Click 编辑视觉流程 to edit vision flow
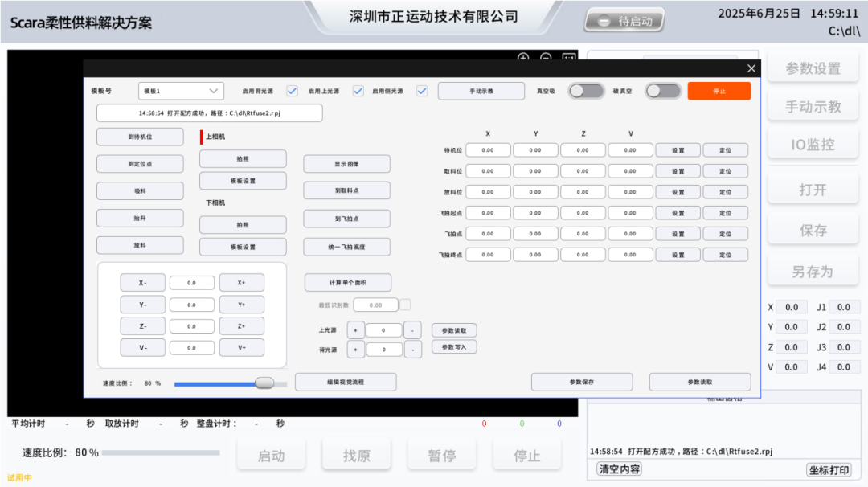The height and width of the screenshot is (487, 868). [x=346, y=382]
